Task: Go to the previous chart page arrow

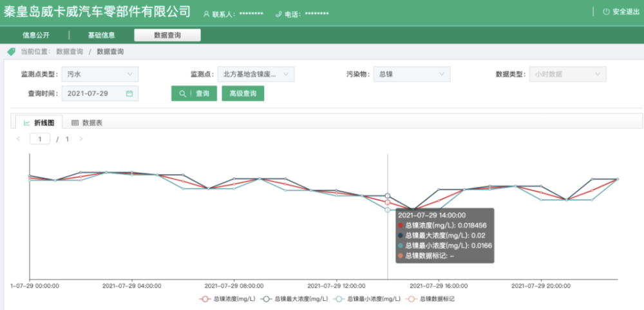Action: coord(18,139)
